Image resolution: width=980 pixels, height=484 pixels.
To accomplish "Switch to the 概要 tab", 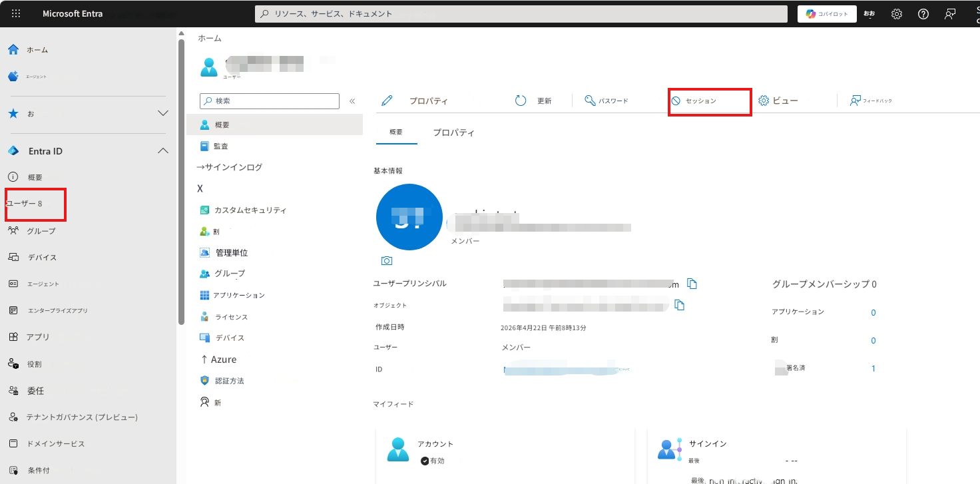I will [x=396, y=132].
